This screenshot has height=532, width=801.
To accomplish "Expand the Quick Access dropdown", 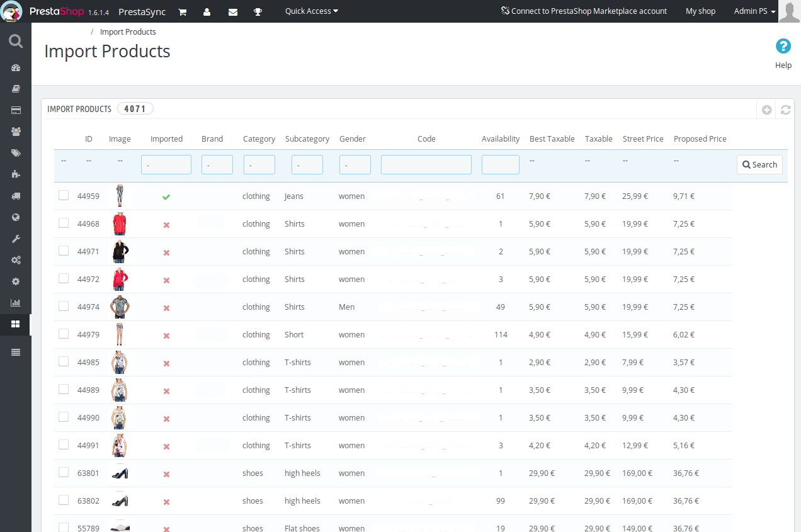I will [x=311, y=11].
